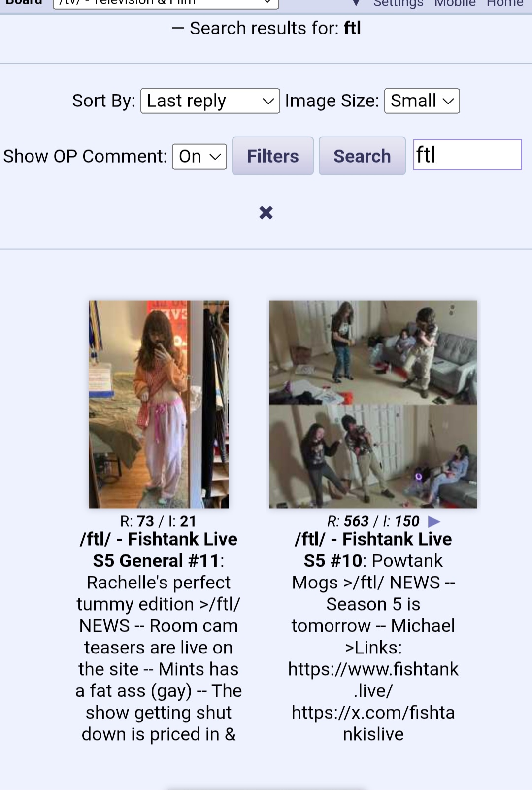Collapse the dash toggle before Search results
The height and width of the screenshot is (790, 532).
click(178, 29)
